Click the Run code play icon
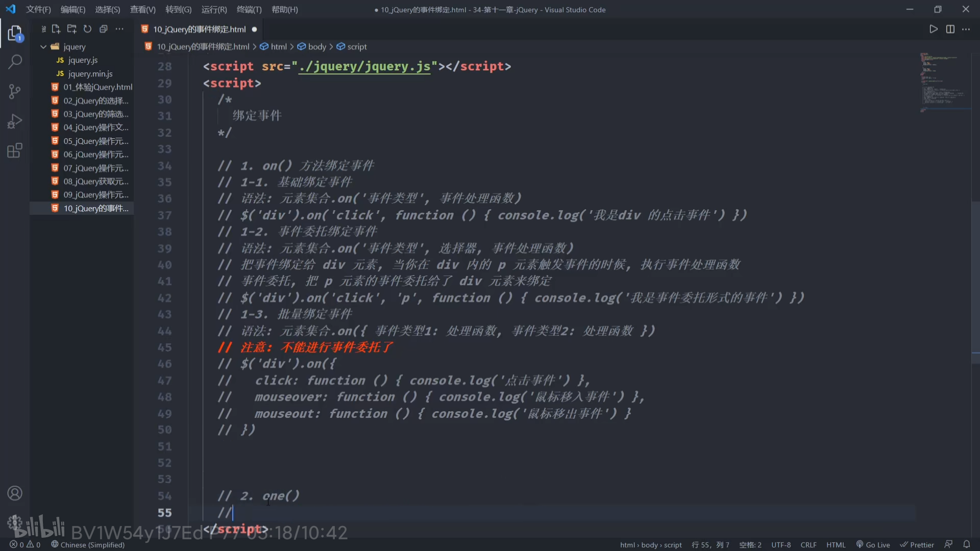Viewport: 980px width, 551px height. tap(933, 29)
